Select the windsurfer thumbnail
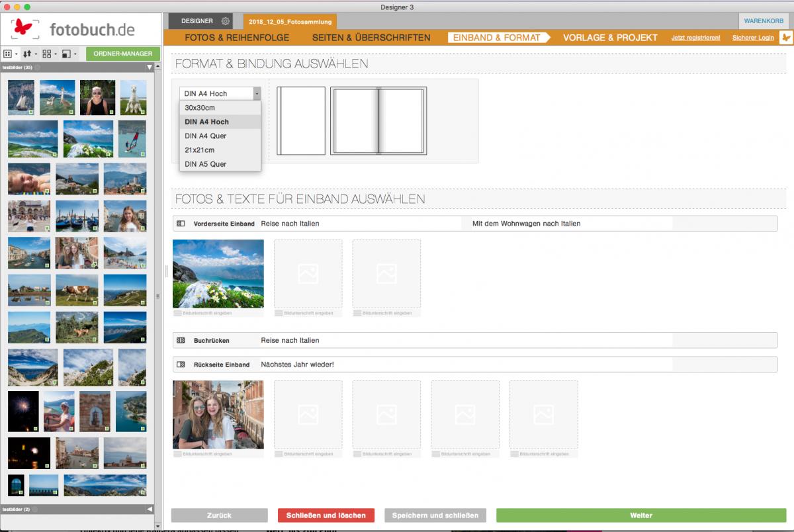 pos(132,138)
